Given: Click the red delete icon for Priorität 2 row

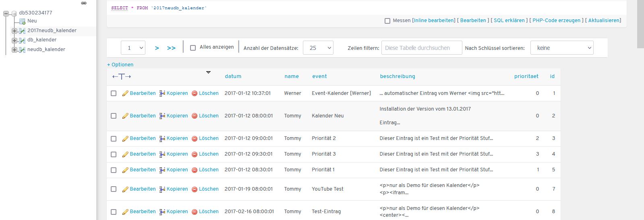Looking at the screenshot, I should click(195, 139).
